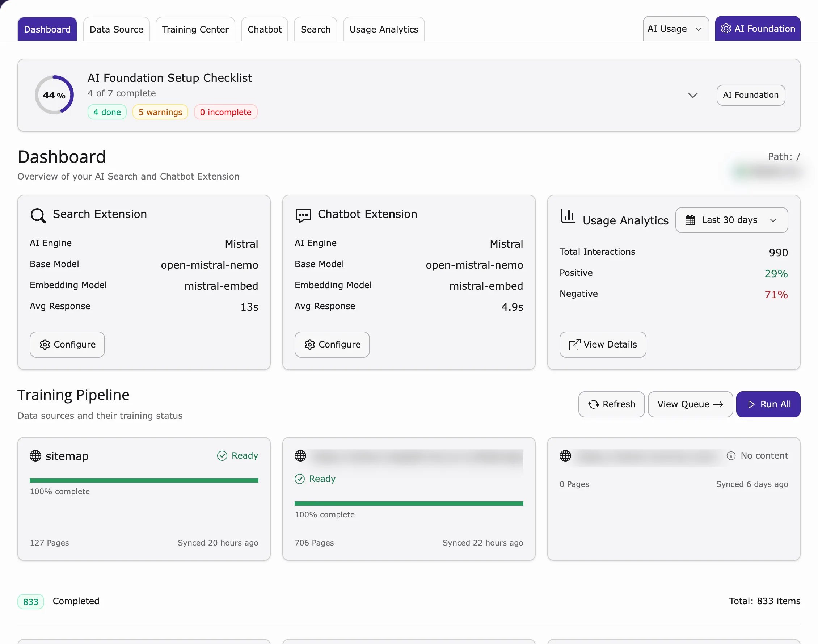Click Chatbot Avg Response value 4.9s
This screenshot has height=644, width=818.
[x=512, y=307]
